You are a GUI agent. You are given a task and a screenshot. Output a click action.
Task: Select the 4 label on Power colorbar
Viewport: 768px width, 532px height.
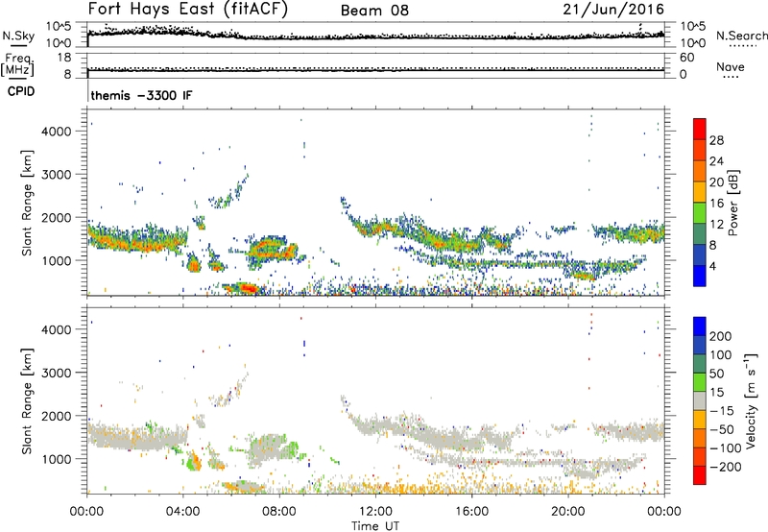click(713, 267)
